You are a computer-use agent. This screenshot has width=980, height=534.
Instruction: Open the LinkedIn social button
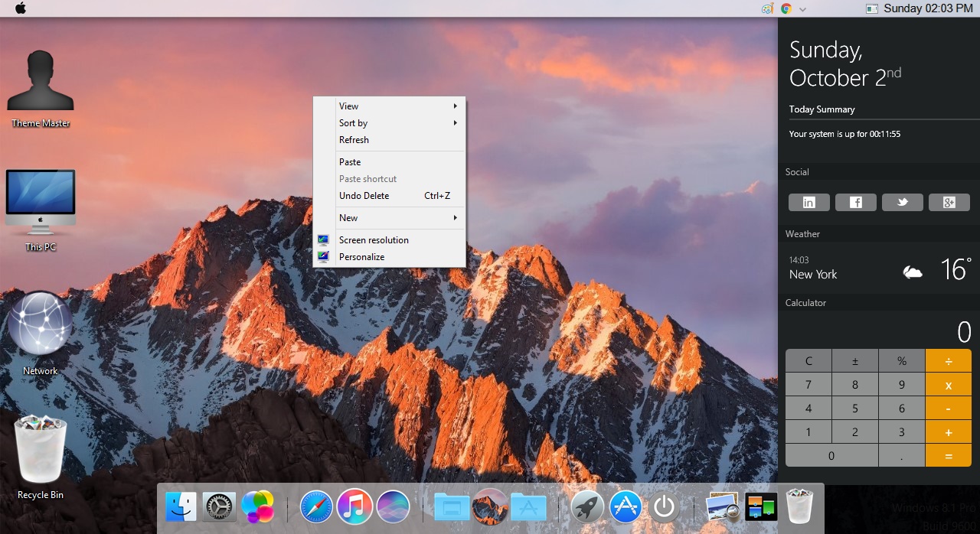click(808, 202)
